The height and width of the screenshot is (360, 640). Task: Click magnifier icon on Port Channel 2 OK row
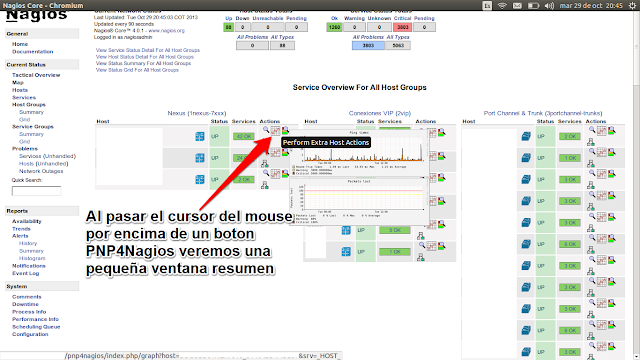coord(592,130)
